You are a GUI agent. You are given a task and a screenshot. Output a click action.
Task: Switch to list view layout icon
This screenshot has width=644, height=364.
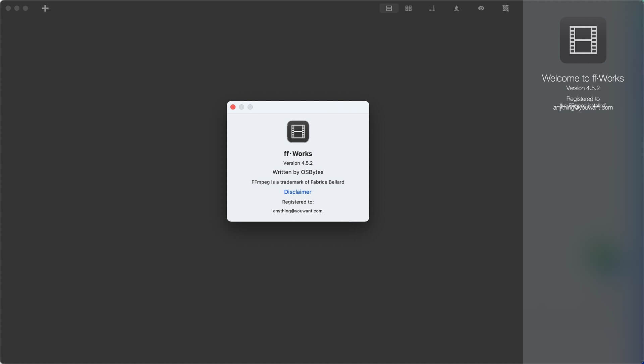[x=389, y=8]
